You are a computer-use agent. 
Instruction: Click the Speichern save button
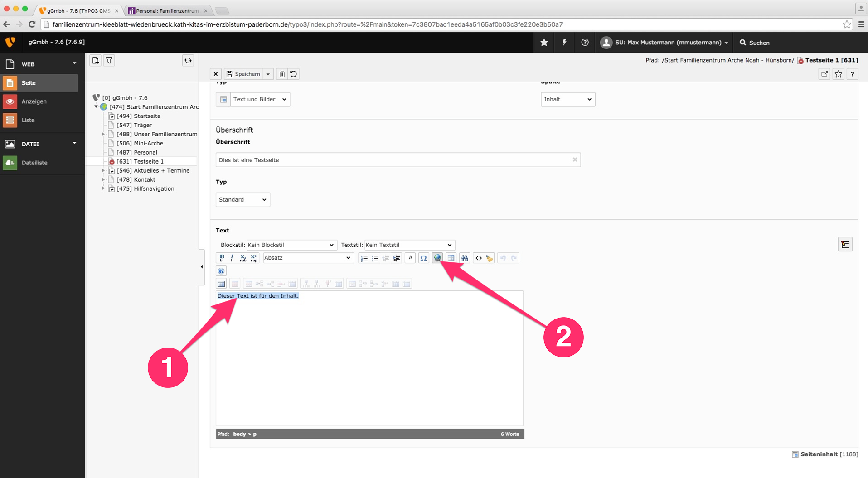(x=244, y=74)
